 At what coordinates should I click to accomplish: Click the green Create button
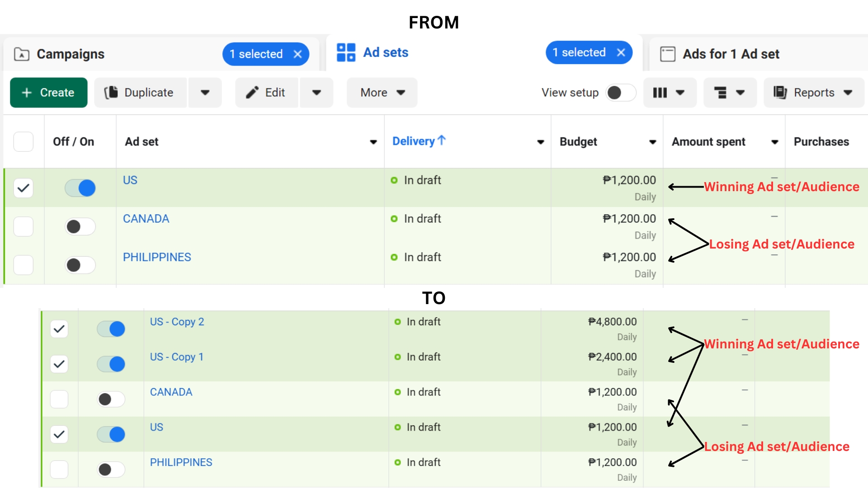pos(49,93)
